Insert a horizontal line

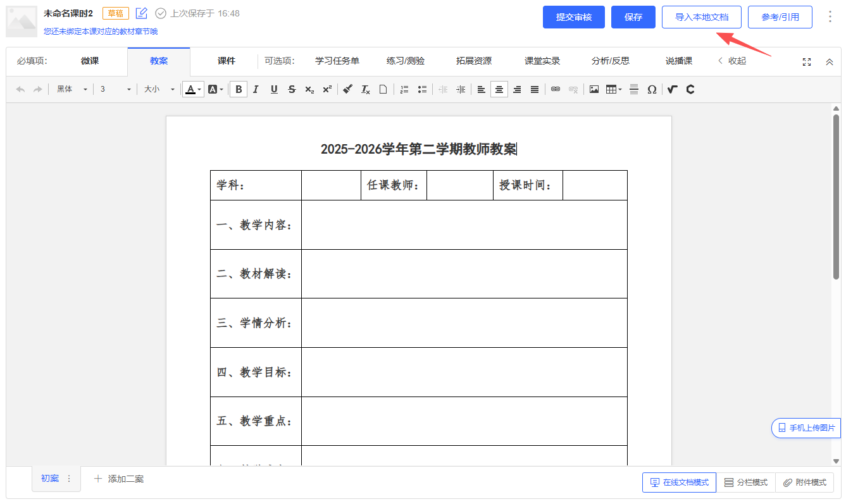pyautogui.click(x=634, y=90)
